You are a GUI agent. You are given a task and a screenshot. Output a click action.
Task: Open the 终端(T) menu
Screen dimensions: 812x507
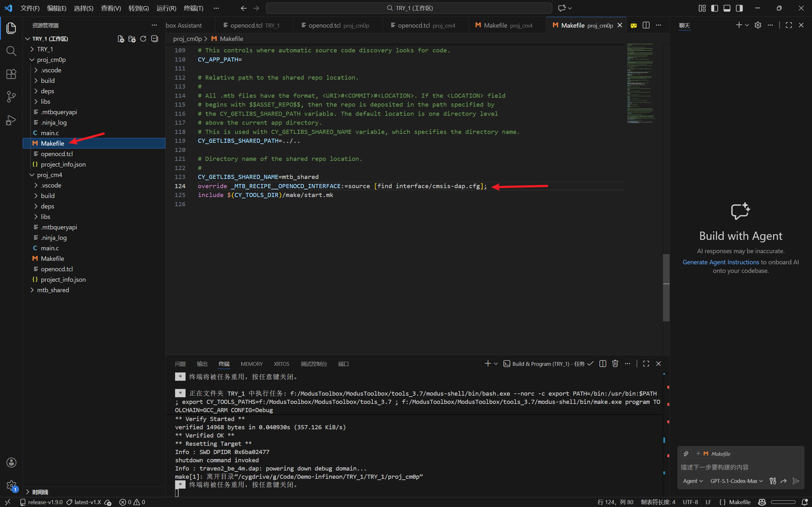pyautogui.click(x=193, y=8)
